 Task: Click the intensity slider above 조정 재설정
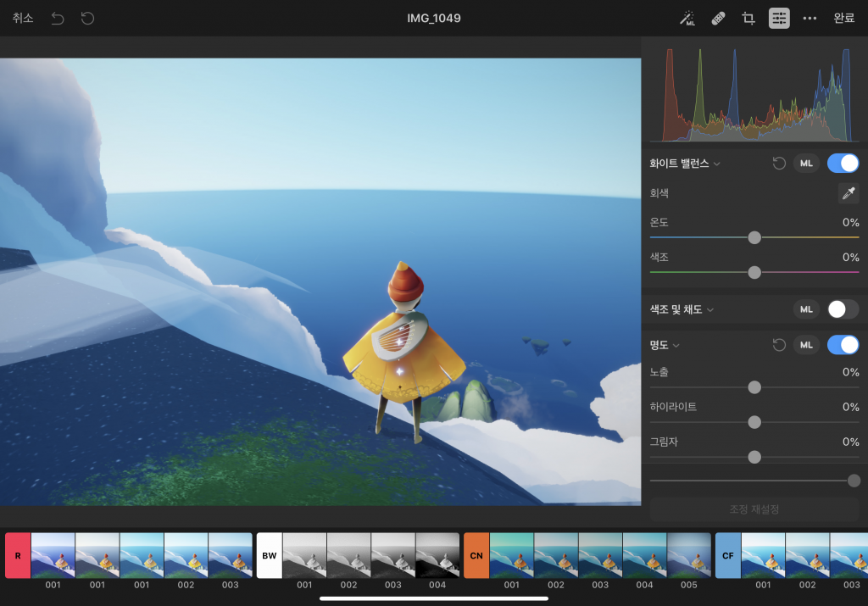tap(754, 481)
